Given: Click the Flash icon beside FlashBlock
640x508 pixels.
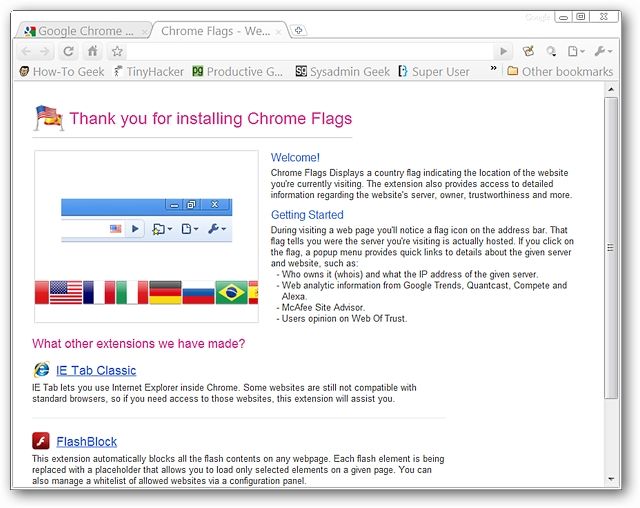Looking at the screenshot, I should [x=41, y=441].
